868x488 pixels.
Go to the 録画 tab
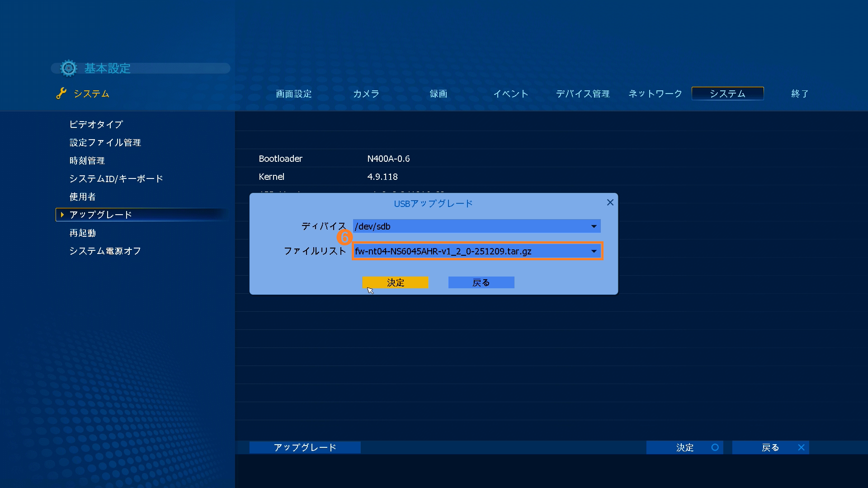point(438,94)
